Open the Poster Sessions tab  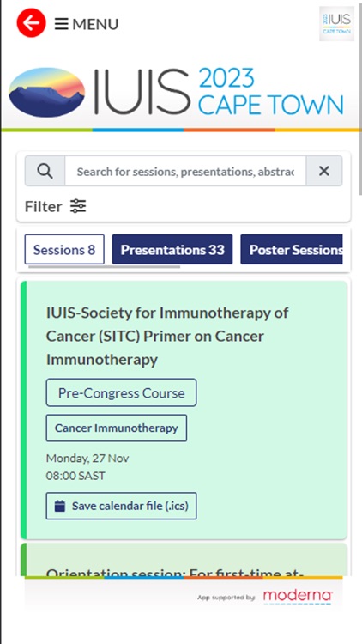point(292,249)
